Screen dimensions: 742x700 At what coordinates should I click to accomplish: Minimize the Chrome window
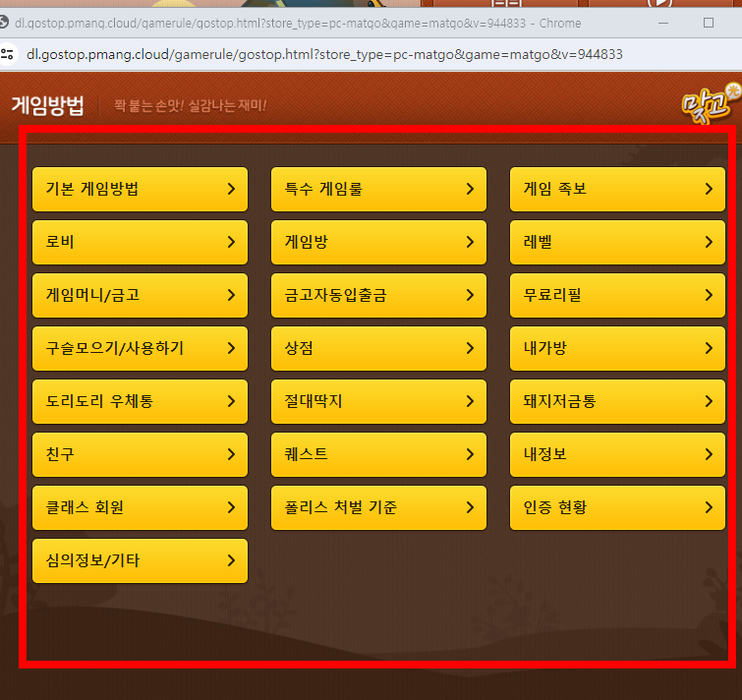tap(663, 23)
